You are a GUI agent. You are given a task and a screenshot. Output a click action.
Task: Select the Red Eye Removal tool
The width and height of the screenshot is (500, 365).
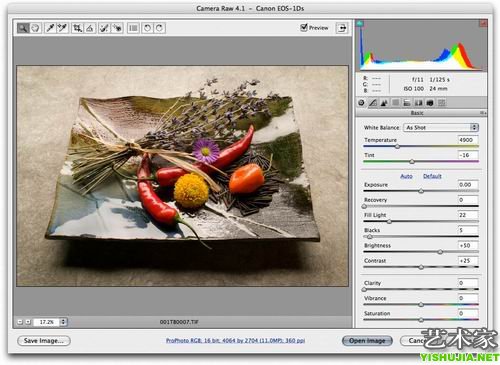[x=117, y=28]
